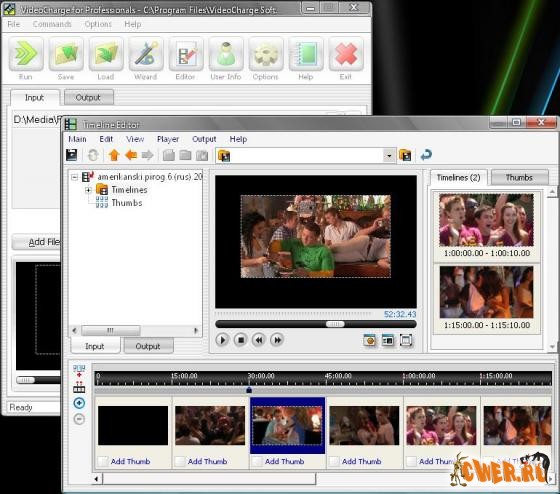Check Add Thumb under the black frame

click(x=103, y=461)
